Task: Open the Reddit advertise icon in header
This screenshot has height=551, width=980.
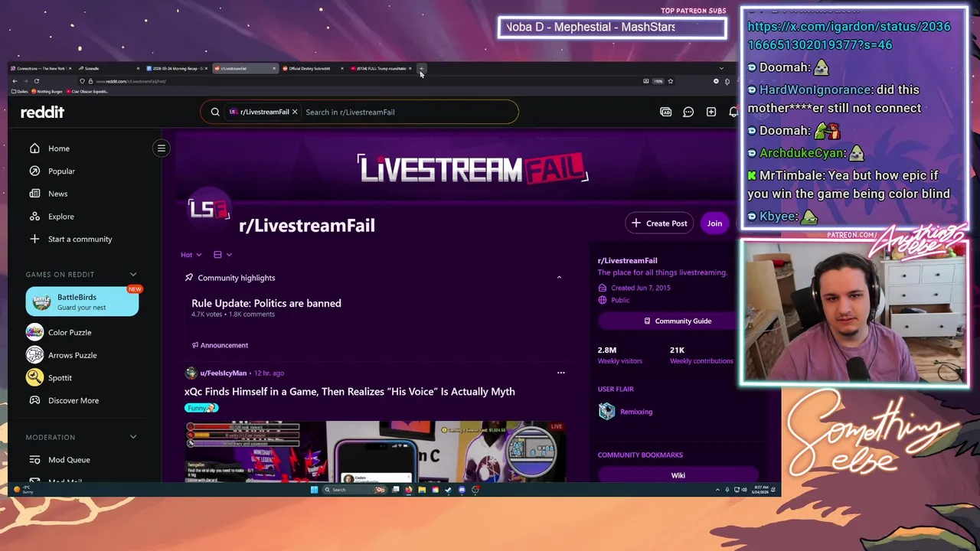Action: pos(666,112)
